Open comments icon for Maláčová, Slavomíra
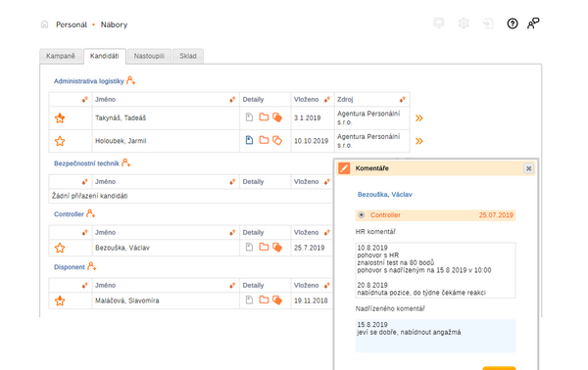The height and width of the screenshot is (370, 588). coord(277,300)
